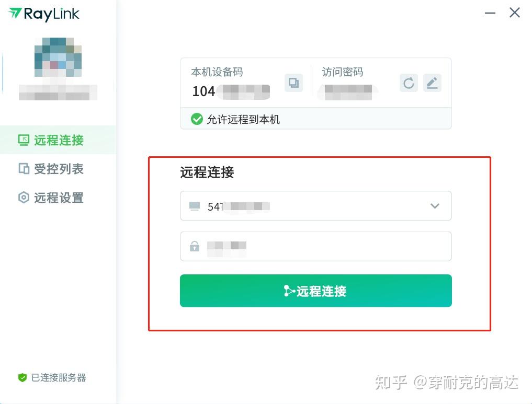
Task: Toggle 允许远程到本机 green checkmark
Action: point(197,119)
